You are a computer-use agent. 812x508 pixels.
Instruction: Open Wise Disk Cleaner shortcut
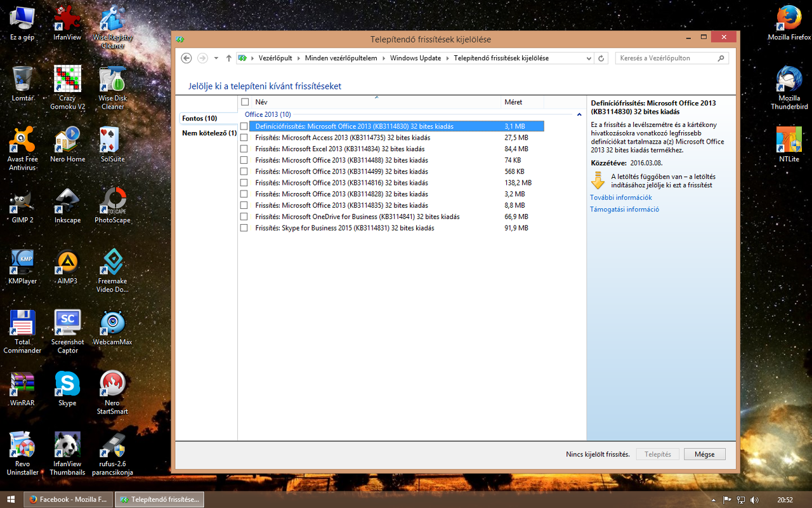tap(113, 88)
